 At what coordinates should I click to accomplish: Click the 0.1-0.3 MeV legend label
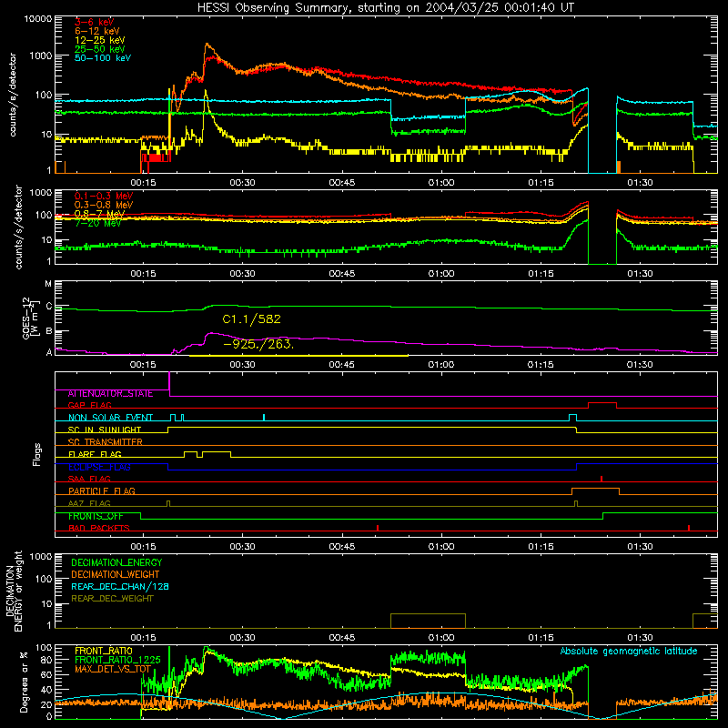point(104,196)
